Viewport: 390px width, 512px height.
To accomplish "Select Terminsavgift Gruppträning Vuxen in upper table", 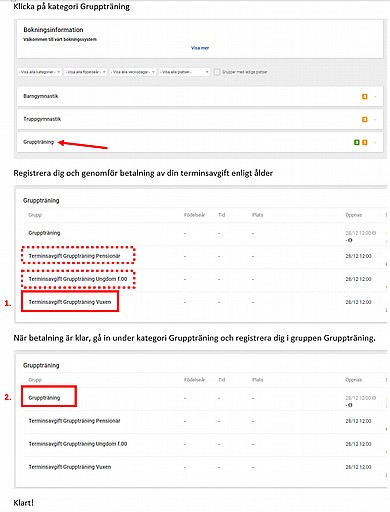I will [x=70, y=302].
